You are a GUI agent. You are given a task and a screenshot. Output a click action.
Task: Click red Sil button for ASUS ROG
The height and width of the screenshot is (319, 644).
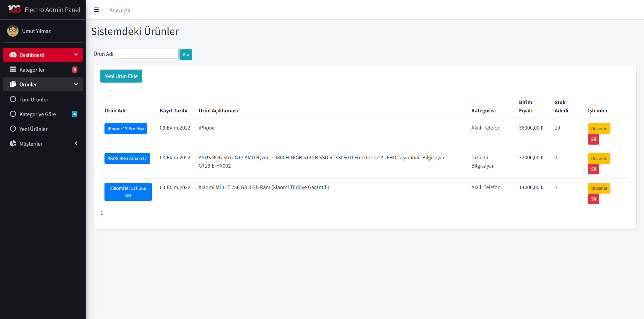593,169
